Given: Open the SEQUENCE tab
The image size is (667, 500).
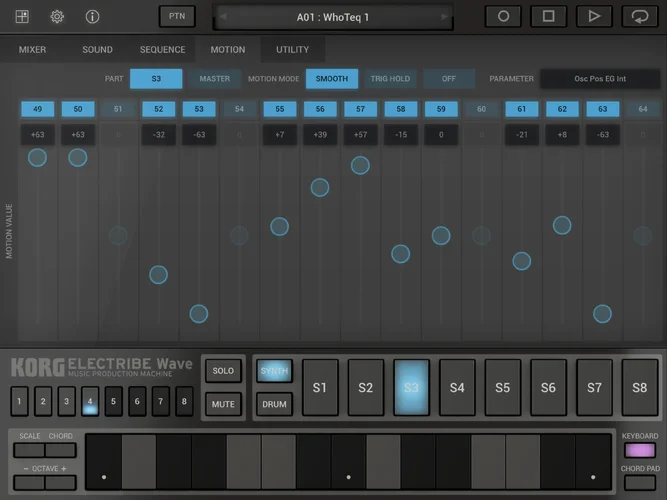Looking at the screenshot, I should (162, 50).
